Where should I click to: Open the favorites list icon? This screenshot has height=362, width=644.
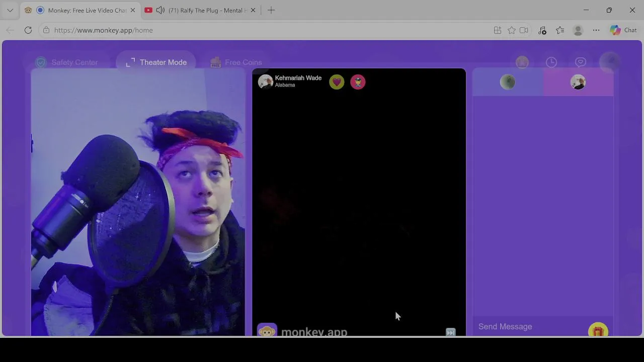click(560, 30)
